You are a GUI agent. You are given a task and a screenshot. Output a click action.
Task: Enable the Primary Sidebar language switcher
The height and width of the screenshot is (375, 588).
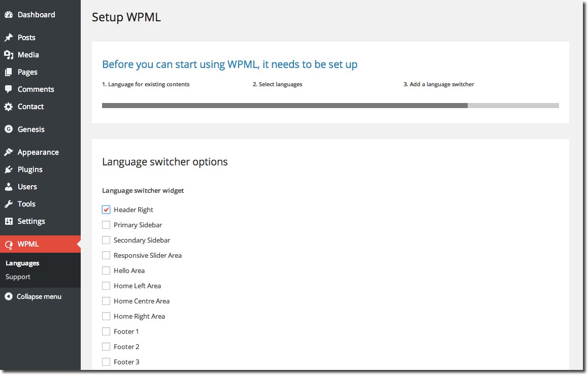(106, 224)
